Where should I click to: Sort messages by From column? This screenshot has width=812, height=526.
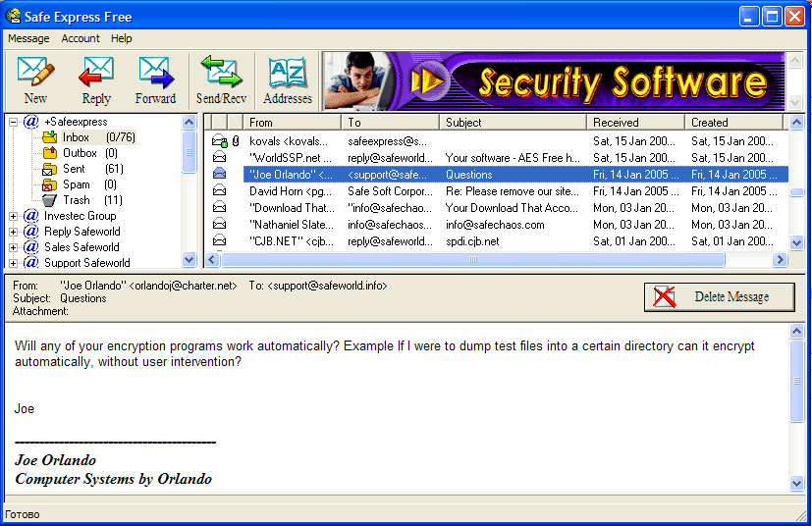pos(292,123)
